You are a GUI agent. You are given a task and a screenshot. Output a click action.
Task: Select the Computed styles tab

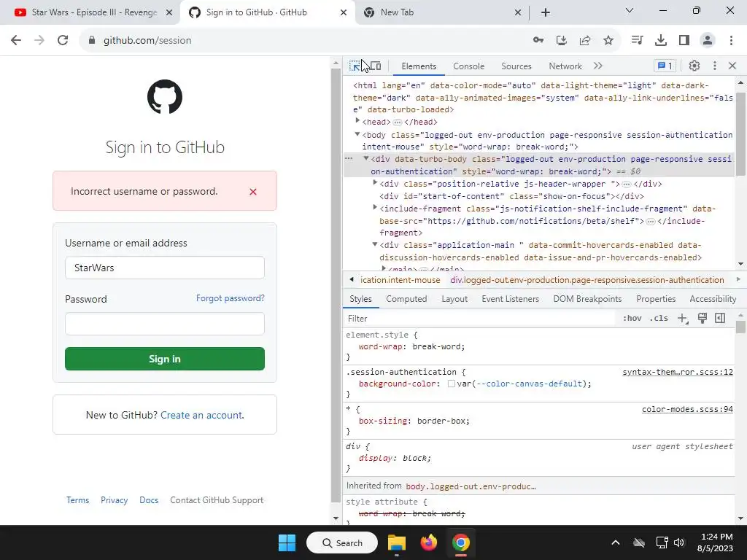click(x=406, y=299)
